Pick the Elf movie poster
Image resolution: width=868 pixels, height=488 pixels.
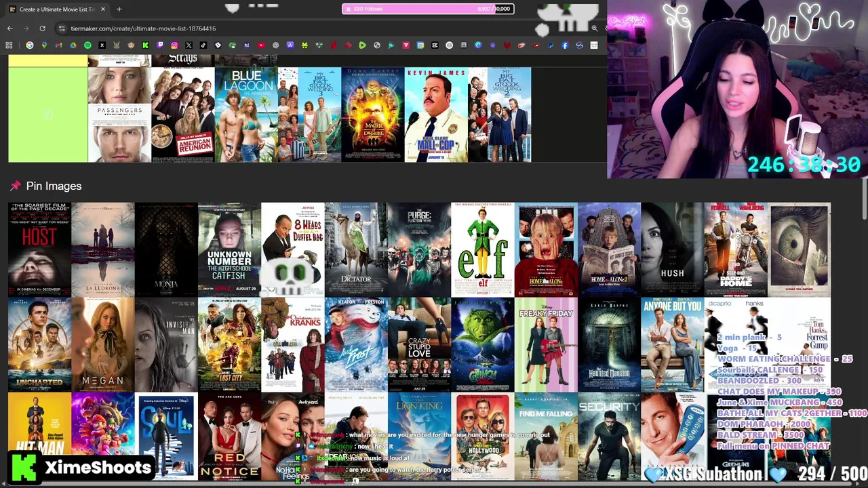483,249
